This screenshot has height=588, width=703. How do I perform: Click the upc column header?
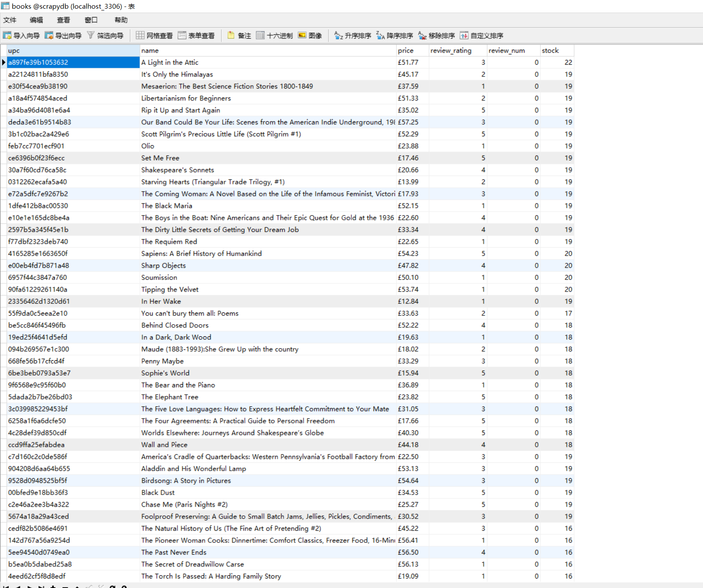(x=73, y=50)
